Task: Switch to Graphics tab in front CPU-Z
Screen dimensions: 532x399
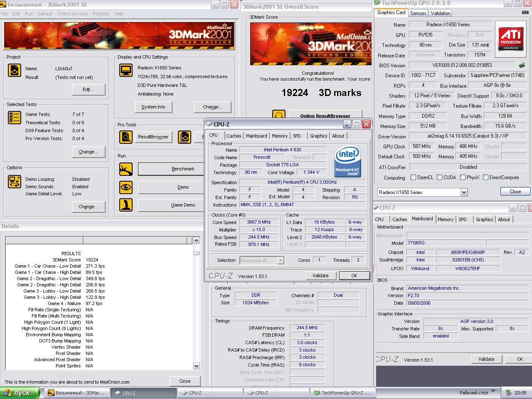Action: pyautogui.click(x=319, y=136)
